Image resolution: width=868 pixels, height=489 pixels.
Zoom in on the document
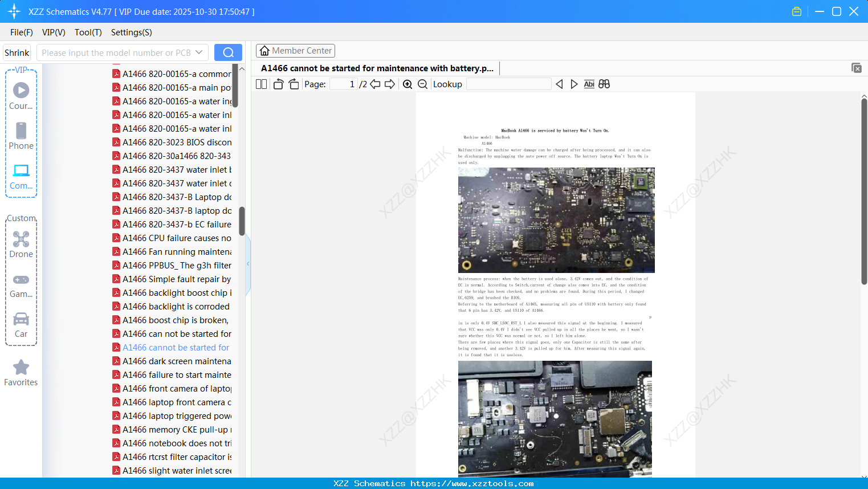[407, 84]
